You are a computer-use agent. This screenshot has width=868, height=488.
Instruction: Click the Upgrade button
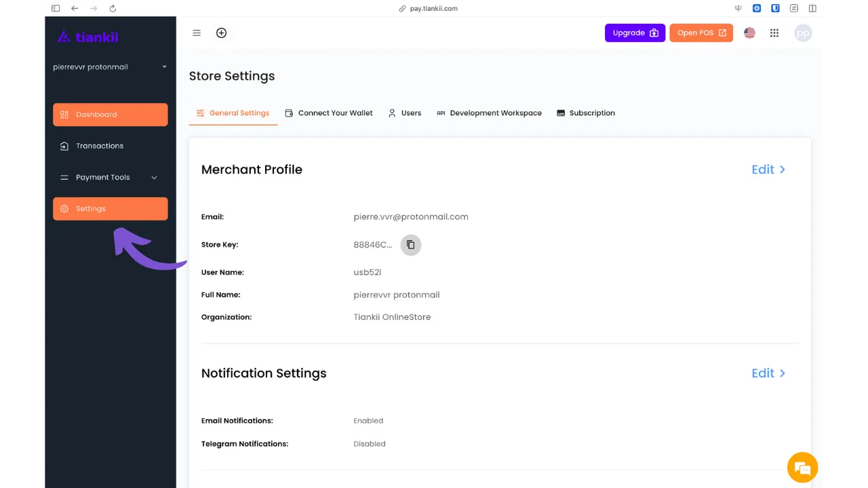[x=635, y=33]
